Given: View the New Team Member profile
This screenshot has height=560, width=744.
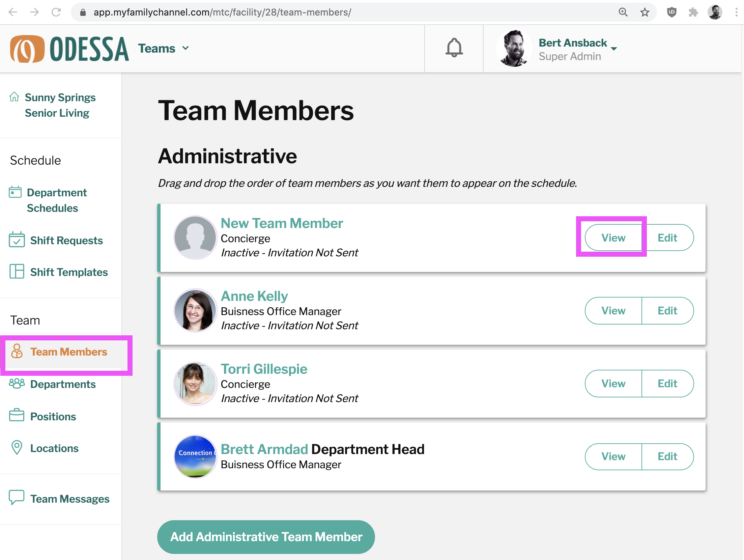Looking at the screenshot, I should (x=613, y=237).
